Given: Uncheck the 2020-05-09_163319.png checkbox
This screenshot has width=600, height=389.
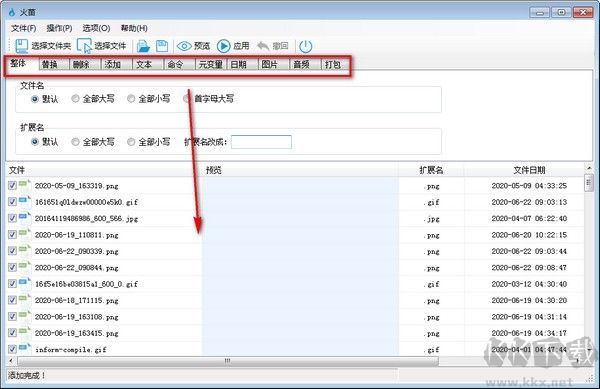Looking at the screenshot, I should pos(12,186).
